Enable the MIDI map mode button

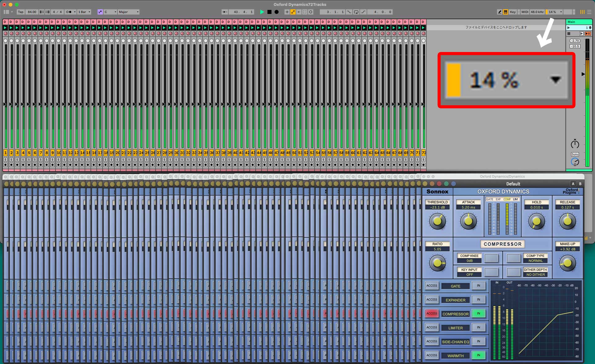pyautogui.click(x=525, y=12)
